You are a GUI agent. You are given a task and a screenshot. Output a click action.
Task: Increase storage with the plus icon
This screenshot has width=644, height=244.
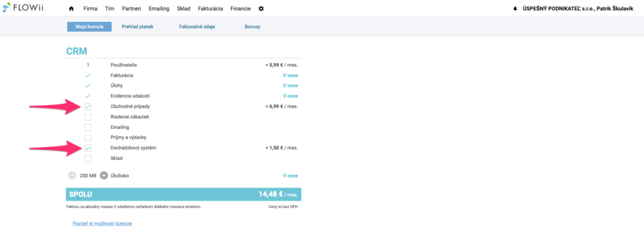click(x=104, y=175)
